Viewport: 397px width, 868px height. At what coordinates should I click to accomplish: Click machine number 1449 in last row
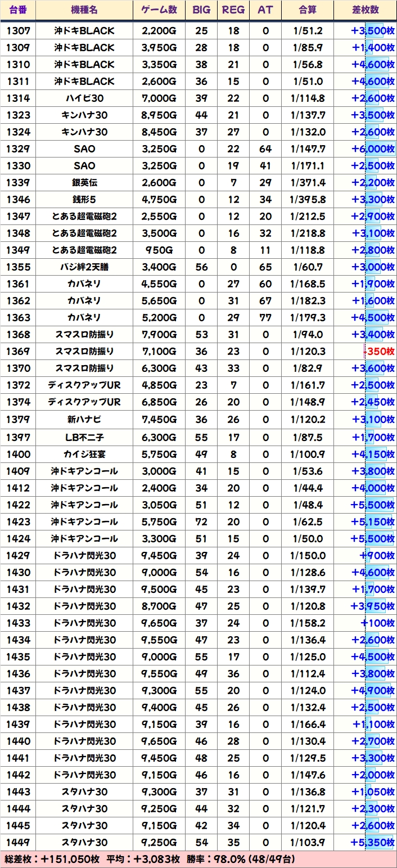coord(18,842)
